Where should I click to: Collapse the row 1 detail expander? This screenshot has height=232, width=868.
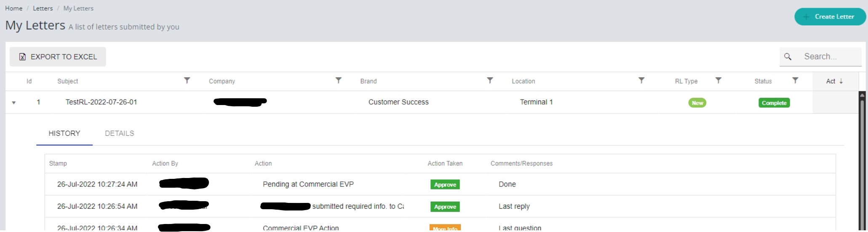click(x=14, y=103)
